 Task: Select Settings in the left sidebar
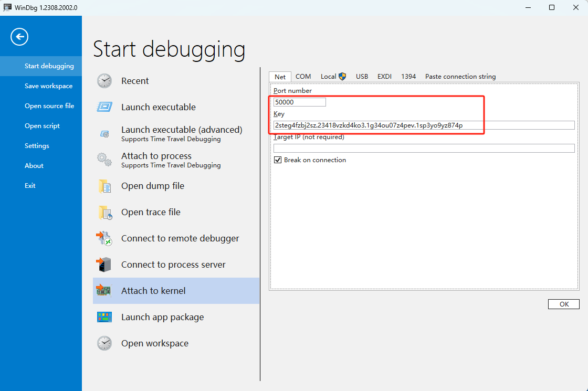[37, 146]
